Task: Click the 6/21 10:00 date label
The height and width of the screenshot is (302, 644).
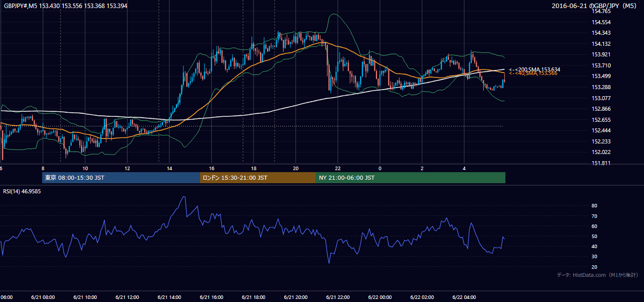Action: [85, 297]
